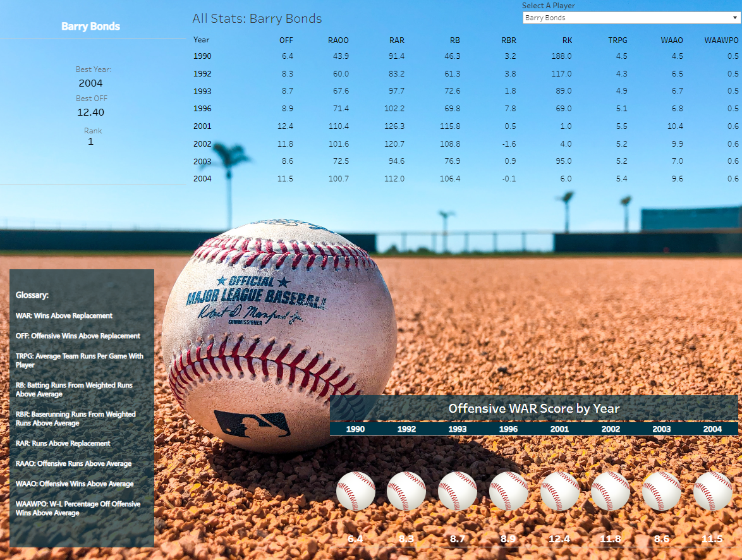Click the 2001 baseball mark above value 12.4

coord(559,490)
